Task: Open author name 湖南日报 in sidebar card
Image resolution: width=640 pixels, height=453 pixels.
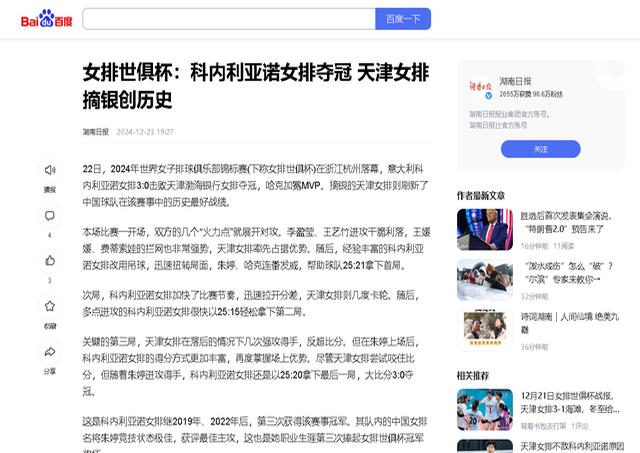Action: pyautogui.click(x=516, y=81)
